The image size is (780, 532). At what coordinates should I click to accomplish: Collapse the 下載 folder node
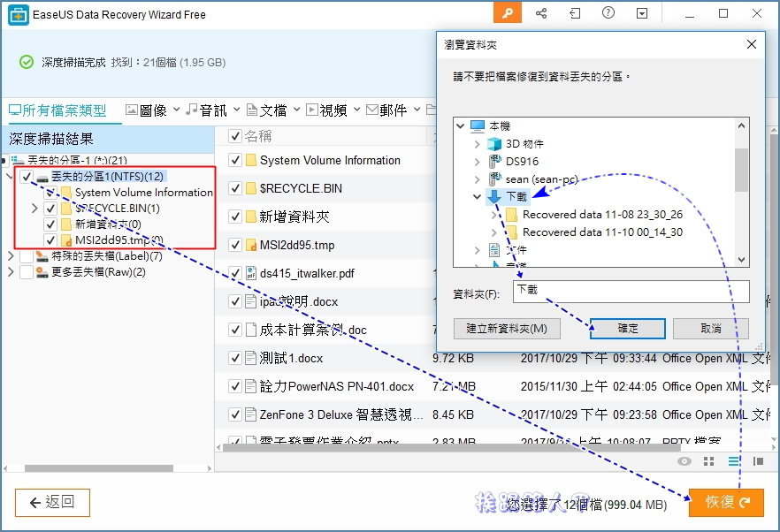(477, 197)
